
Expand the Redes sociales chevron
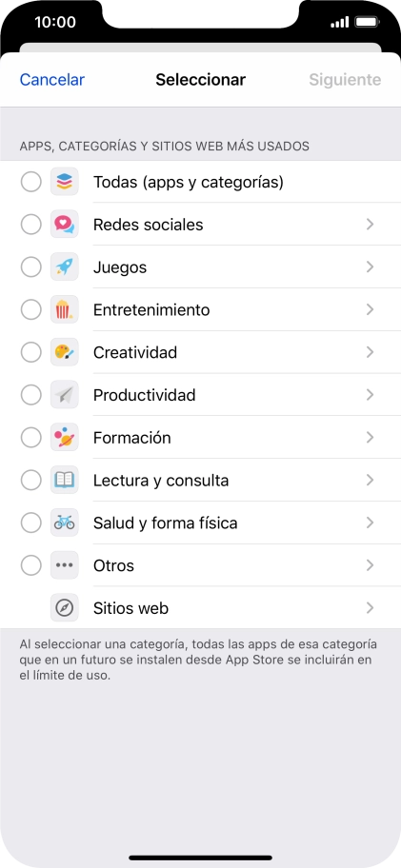click(370, 225)
